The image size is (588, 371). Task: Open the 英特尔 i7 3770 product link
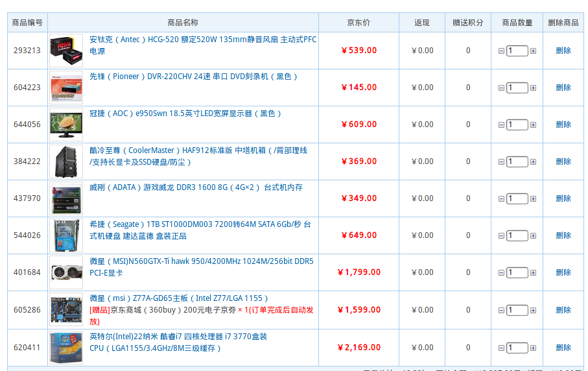pos(178,342)
